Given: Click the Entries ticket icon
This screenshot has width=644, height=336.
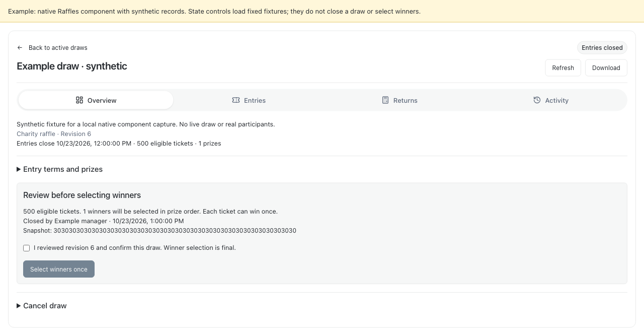Looking at the screenshot, I should coord(236,100).
